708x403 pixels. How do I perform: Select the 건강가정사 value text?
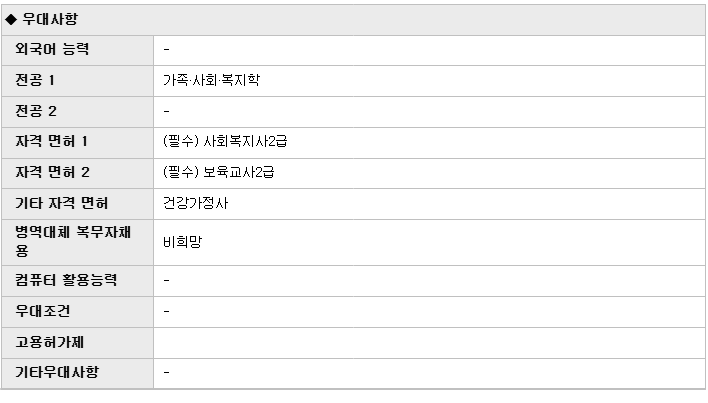(x=196, y=204)
